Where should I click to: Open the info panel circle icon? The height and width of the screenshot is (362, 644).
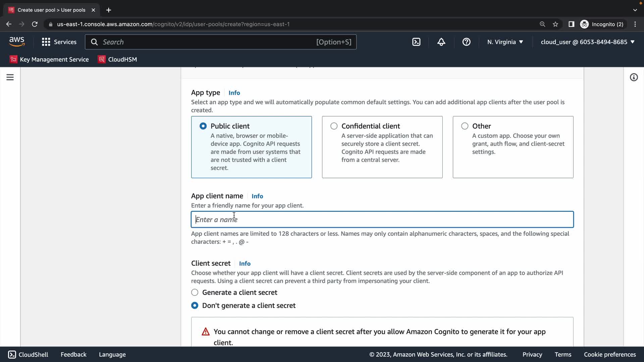(634, 77)
